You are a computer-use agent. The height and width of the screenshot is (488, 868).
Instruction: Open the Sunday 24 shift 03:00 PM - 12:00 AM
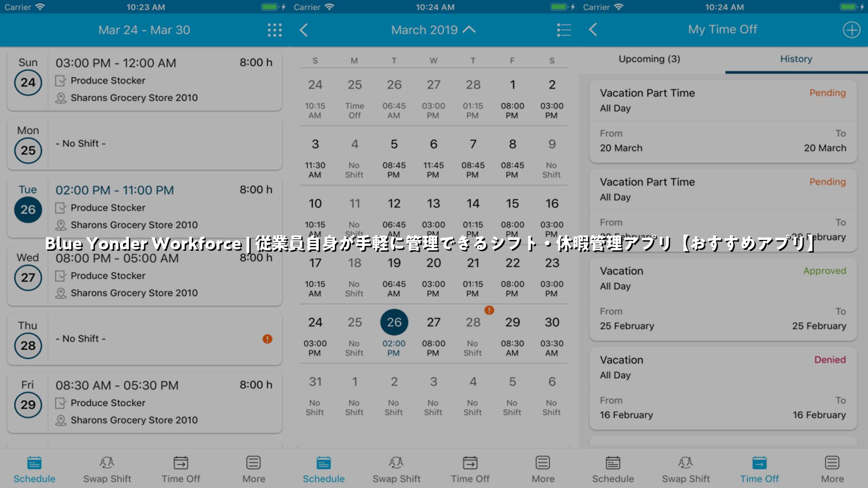(145, 80)
